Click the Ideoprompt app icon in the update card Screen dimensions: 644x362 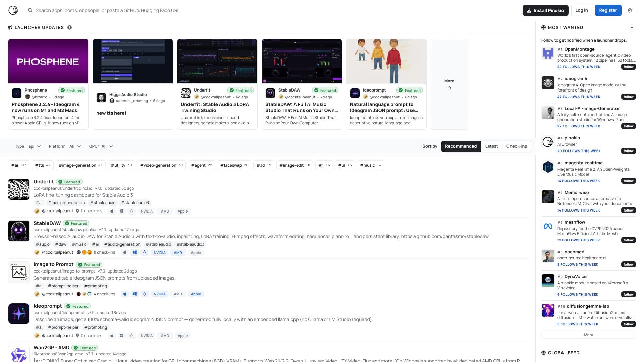click(x=355, y=93)
